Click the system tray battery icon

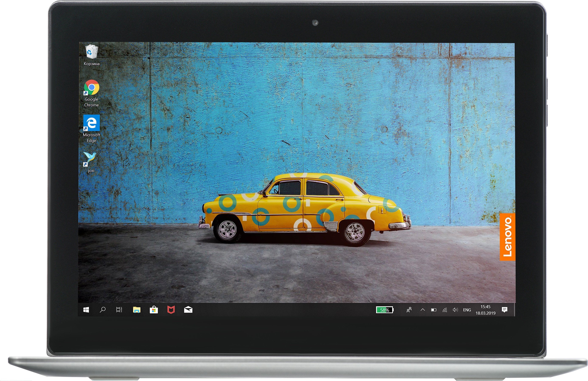[x=434, y=310]
